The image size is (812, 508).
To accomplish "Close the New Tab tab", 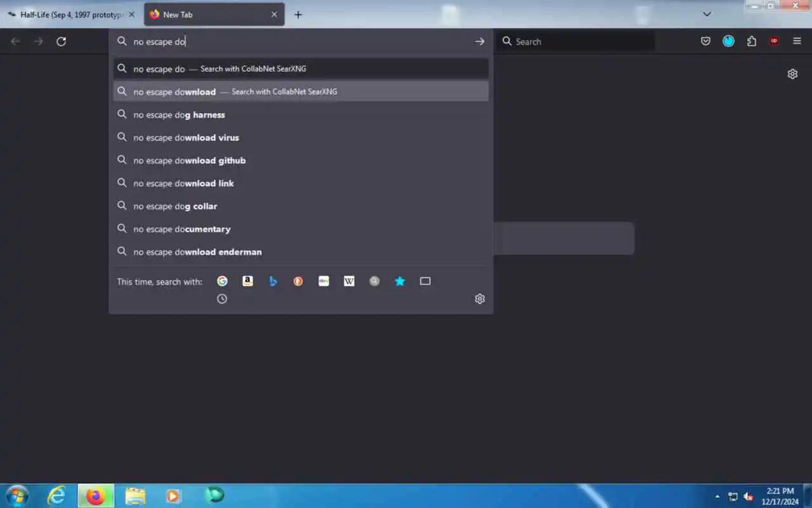I will click(274, 15).
